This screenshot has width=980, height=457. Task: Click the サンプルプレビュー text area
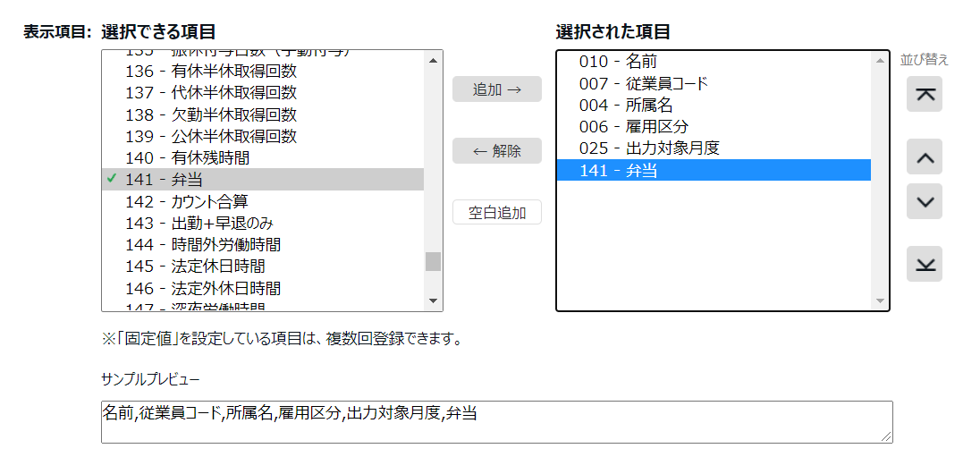click(496, 422)
